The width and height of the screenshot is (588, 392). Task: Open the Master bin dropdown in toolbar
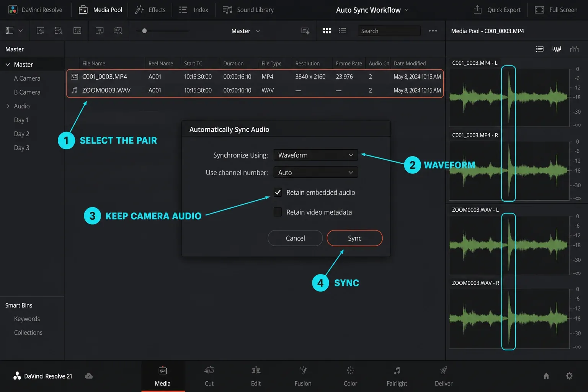[245, 31]
